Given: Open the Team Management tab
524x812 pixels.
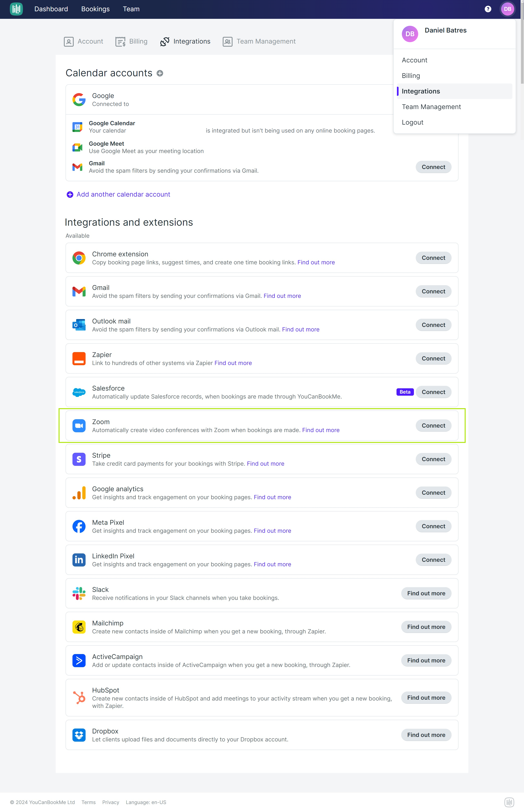Looking at the screenshot, I should pyautogui.click(x=259, y=42).
